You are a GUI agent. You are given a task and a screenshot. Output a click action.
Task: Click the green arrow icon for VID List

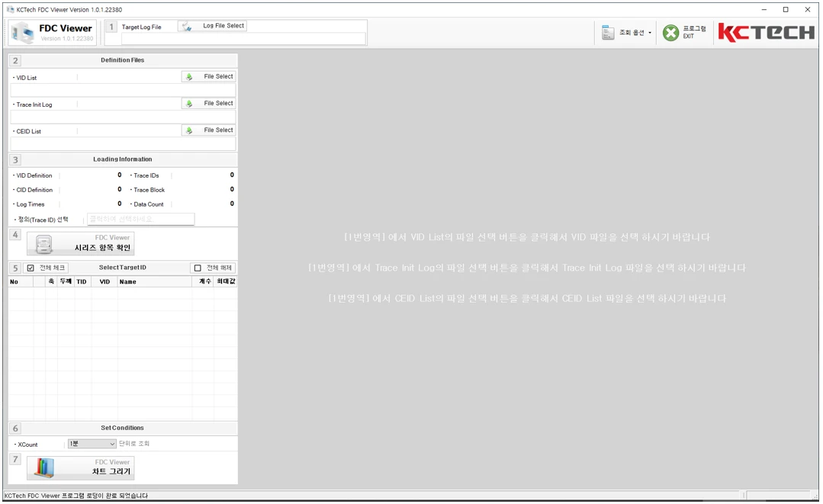click(189, 76)
